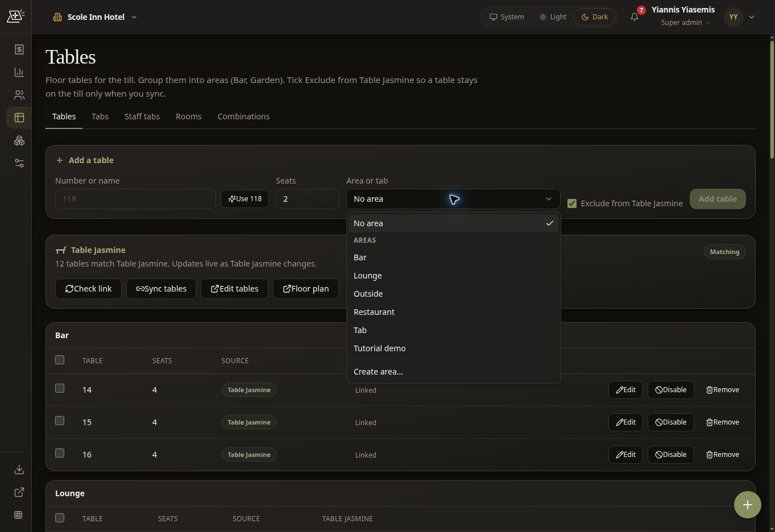Edit table 15 using the pencil button

click(625, 422)
